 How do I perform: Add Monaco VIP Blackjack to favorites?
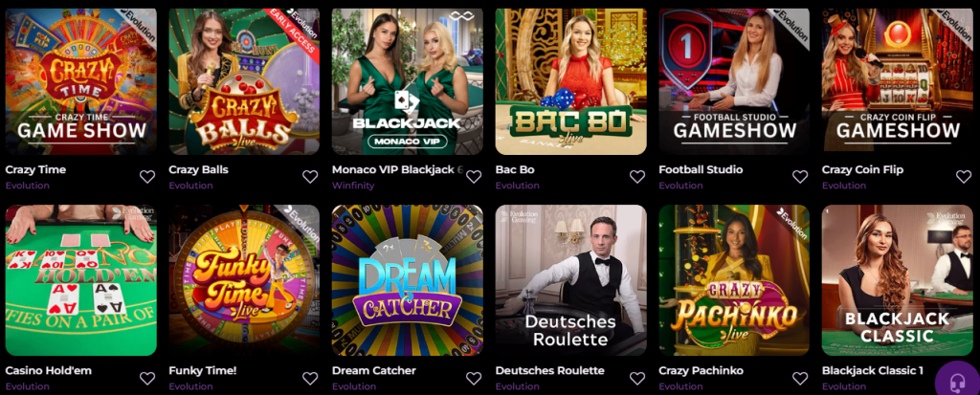[474, 177]
